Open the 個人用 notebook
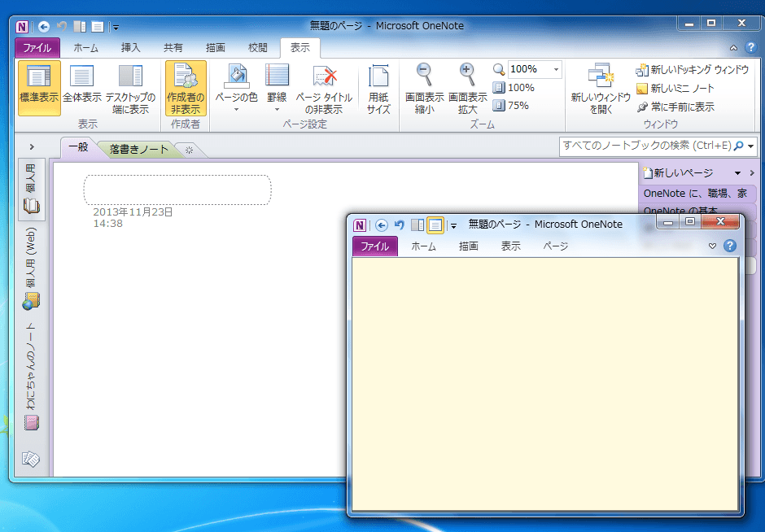 (x=31, y=190)
